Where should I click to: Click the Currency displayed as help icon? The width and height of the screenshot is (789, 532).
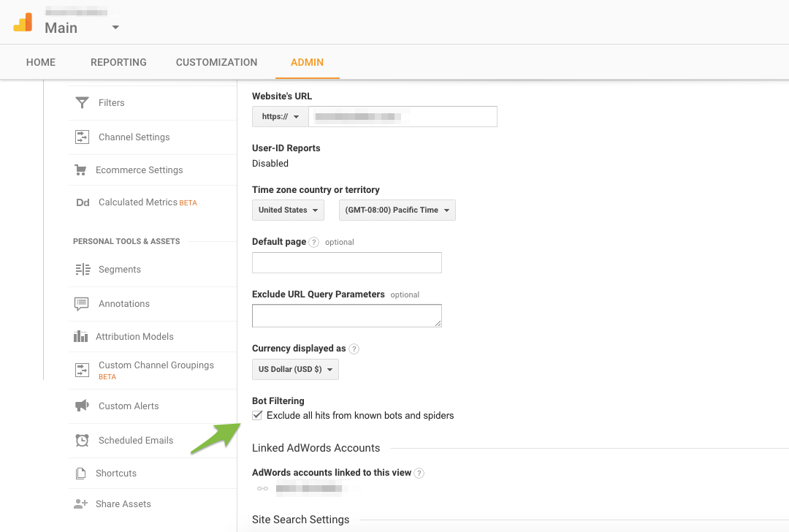[x=354, y=349]
